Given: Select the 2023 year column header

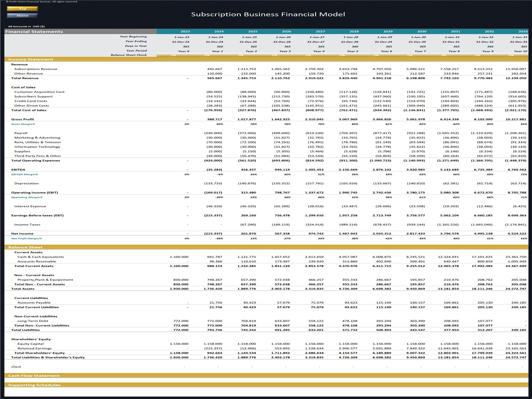Looking at the screenshot, I should pos(185,31).
